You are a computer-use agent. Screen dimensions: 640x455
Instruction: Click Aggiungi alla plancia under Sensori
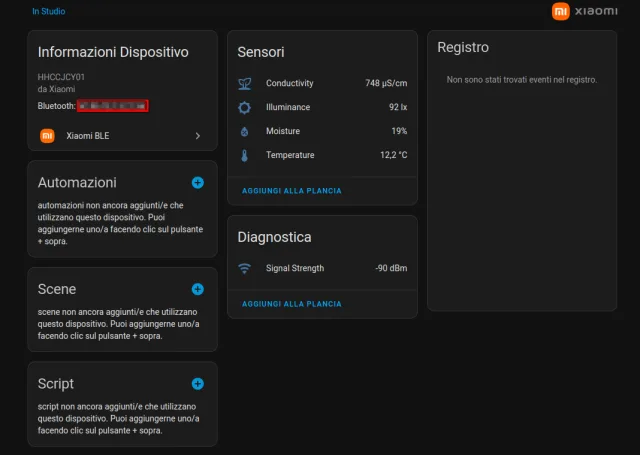[x=291, y=190]
